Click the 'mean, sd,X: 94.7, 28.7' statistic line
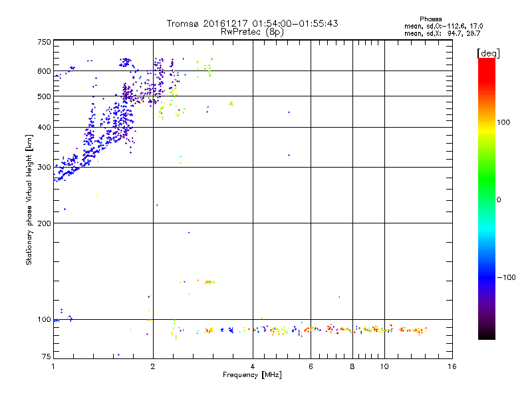Image resolution: width=532 pixels, height=399 pixels. pyautogui.click(x=442, y=33)
